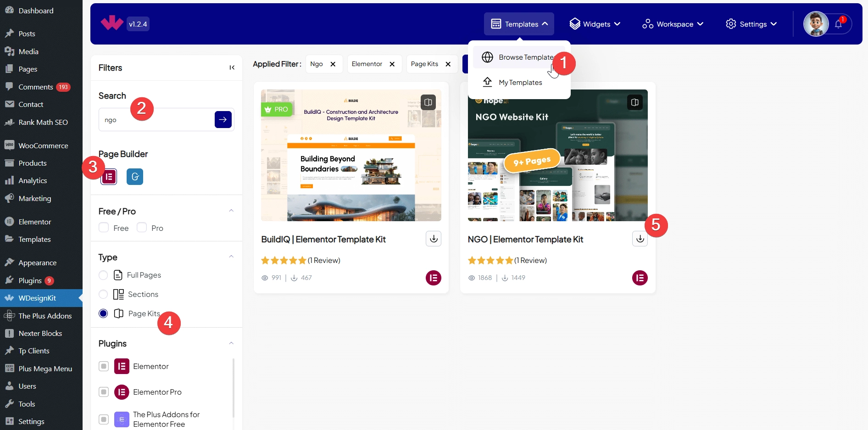Open WooCommerce in the sidebar
The image size is (868, 430).
tap(43, 145)
